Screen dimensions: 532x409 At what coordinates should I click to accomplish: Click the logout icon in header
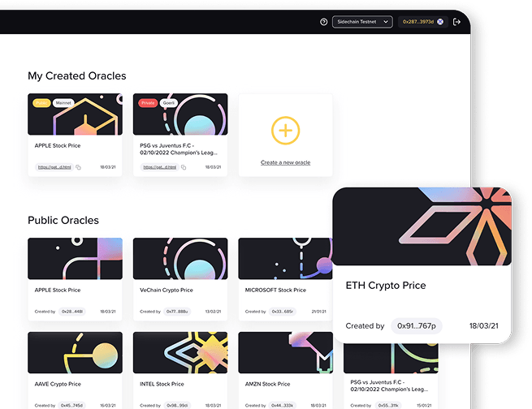pyautogui.click(x=456, y=22)
